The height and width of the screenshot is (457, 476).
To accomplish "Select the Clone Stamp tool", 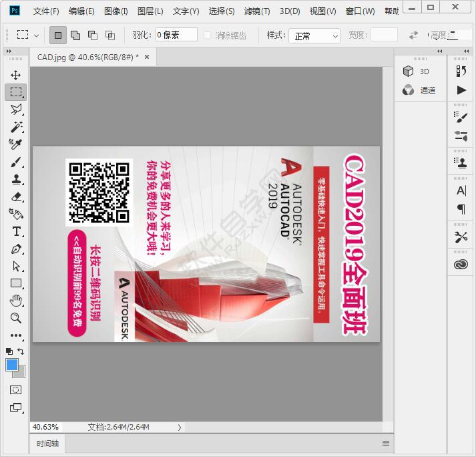I will [x=16, y=179].
